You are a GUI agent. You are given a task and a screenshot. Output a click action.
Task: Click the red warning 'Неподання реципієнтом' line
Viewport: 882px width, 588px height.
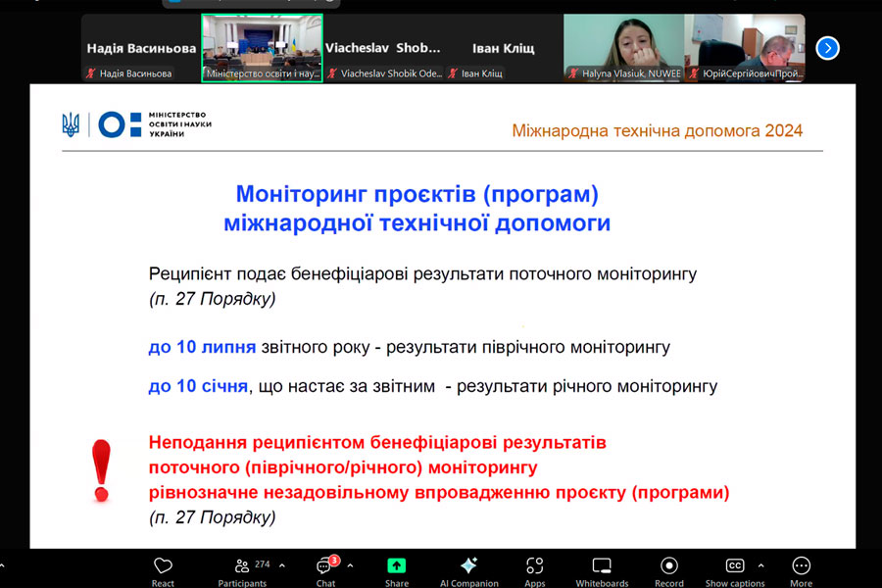click(377, 443)
